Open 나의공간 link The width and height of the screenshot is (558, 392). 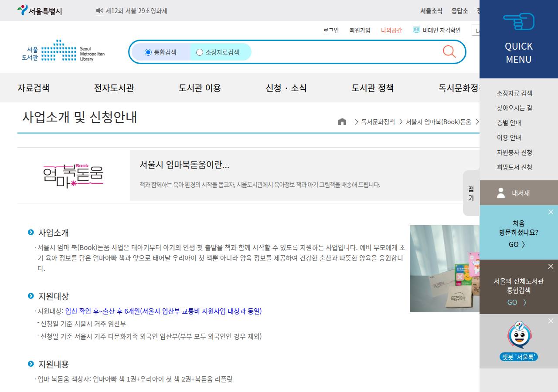click(x=391, y=30)
